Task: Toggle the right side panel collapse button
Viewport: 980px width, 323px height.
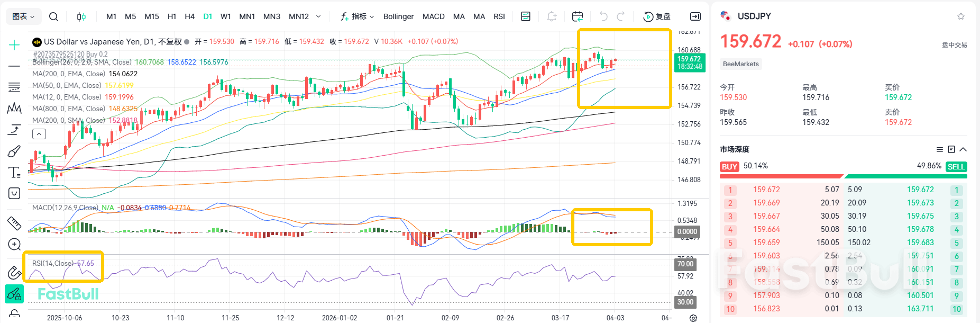Action: pos(695,16)
